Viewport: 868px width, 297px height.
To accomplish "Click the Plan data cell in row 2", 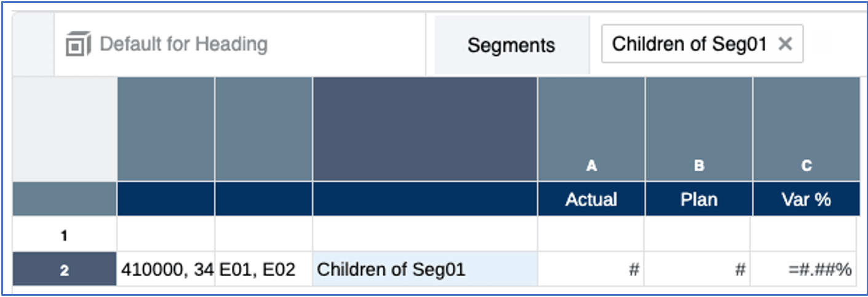I will click(698, 269).
